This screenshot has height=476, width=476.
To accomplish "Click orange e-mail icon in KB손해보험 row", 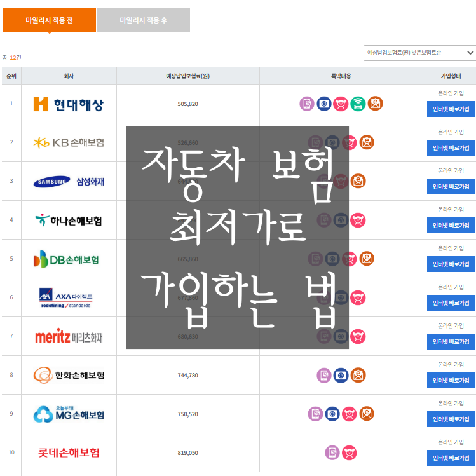I will [367, 142].
